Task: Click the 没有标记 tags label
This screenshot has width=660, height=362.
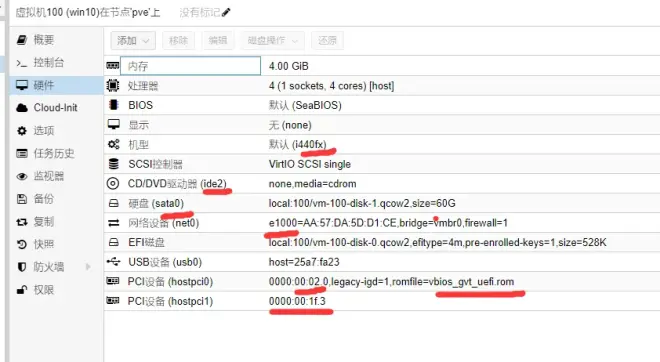Action: click(200, 13)
